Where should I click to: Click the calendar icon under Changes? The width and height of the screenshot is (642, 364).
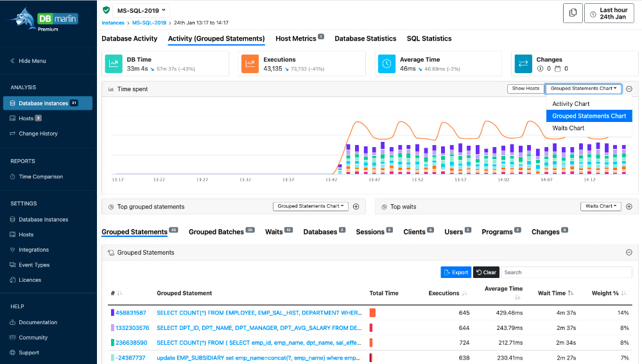click(x=557, y=69)
